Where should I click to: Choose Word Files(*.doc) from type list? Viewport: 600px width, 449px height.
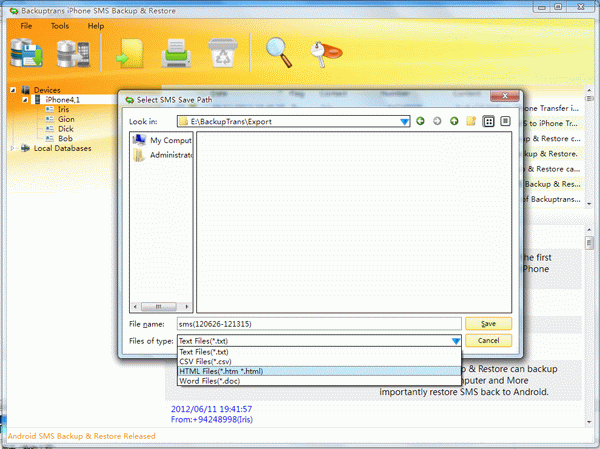click(x=319, y=381)
